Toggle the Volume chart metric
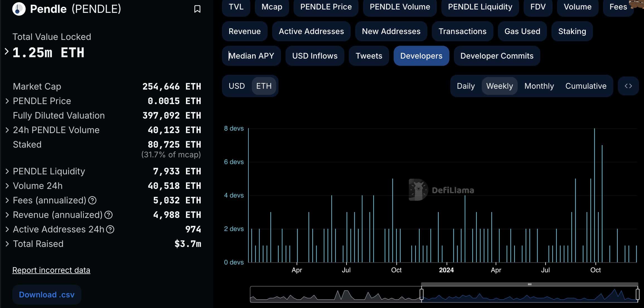The width and height of the screenshot is (644, 308). coord(578,7)
